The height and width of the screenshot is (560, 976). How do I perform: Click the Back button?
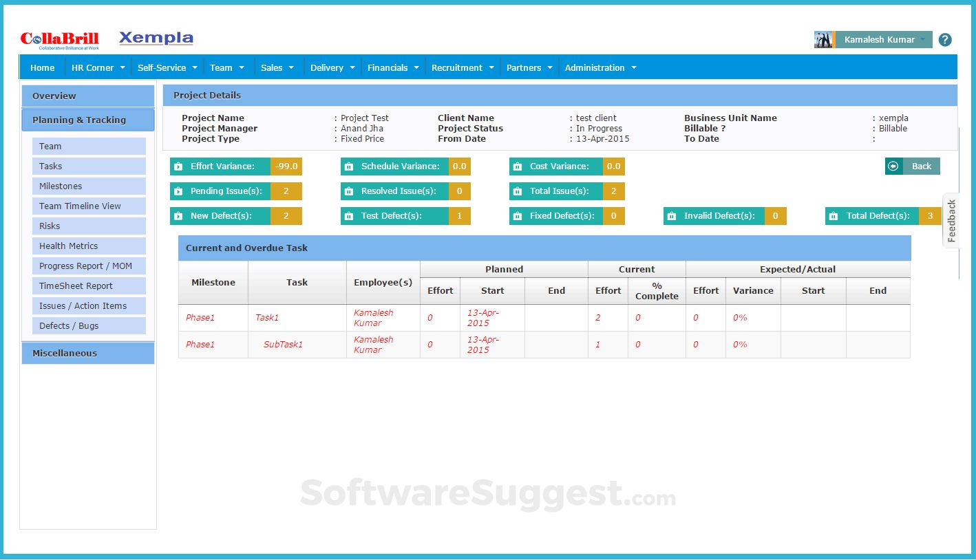coord(913,166)
